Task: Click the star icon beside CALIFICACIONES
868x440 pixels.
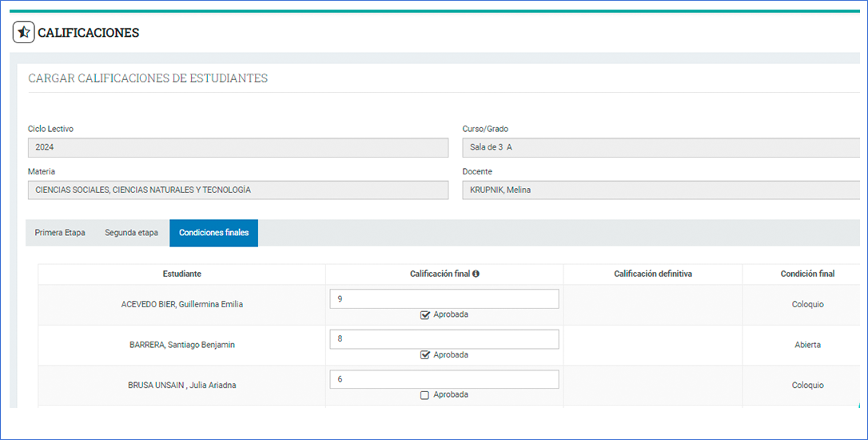Action: point(23,33)
